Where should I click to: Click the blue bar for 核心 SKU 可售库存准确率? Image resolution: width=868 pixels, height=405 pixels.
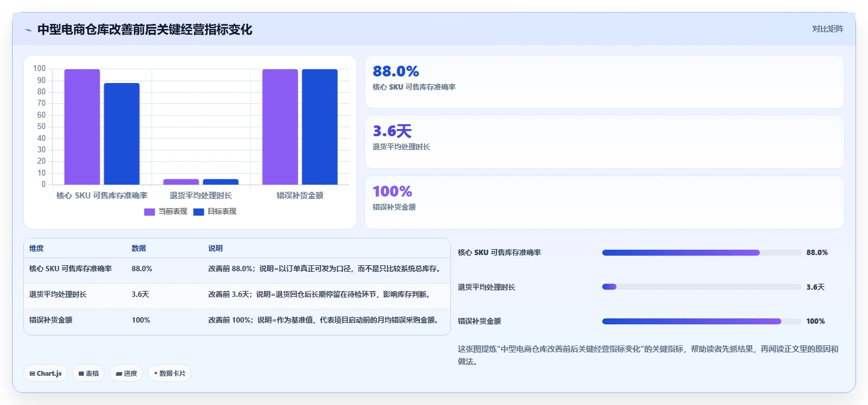[x=121, y=134]
